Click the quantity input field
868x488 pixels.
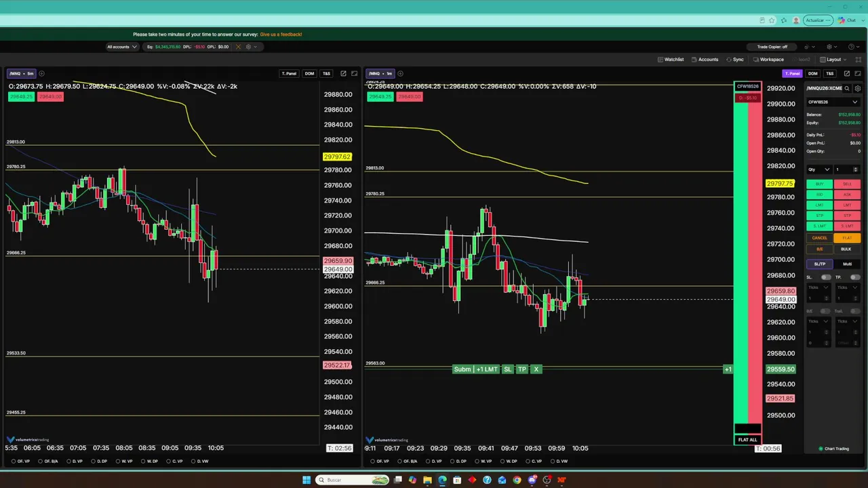[x=848, y=169]
